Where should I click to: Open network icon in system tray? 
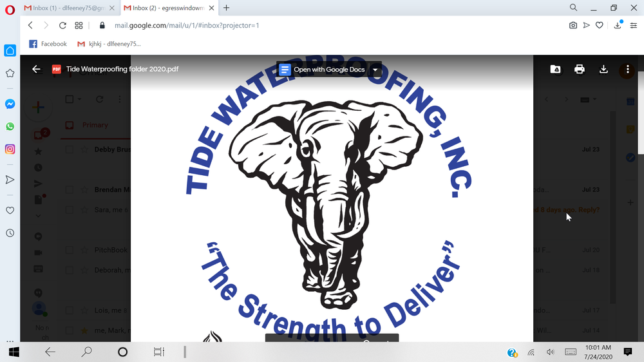[531, 352]
